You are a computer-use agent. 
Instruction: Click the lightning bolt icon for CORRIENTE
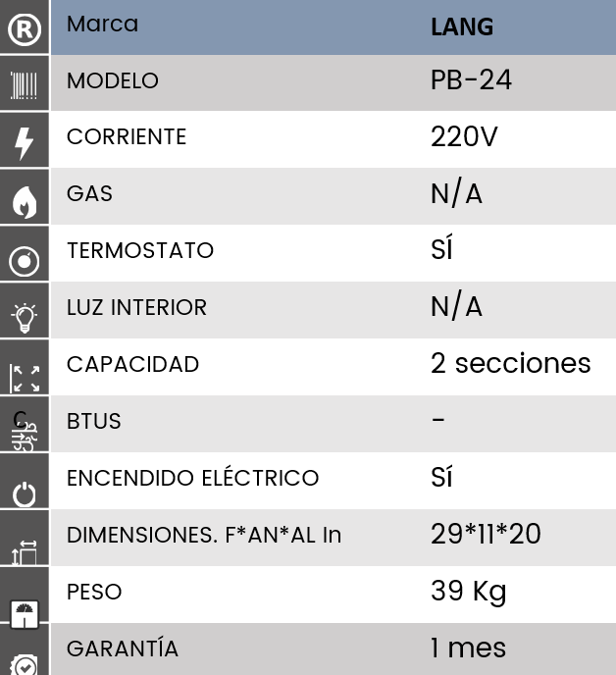point(25,143)
